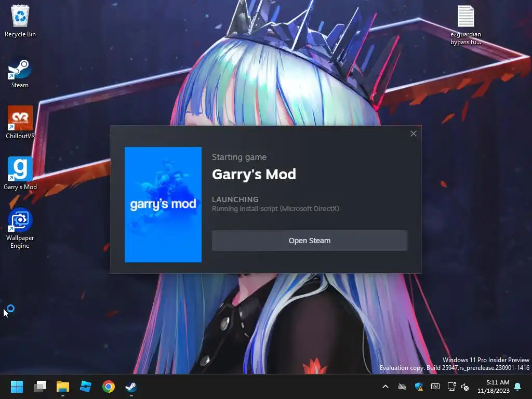This screenshot has width=532, height=399.
Task: Click the Open Steam button
Action: 310,241
